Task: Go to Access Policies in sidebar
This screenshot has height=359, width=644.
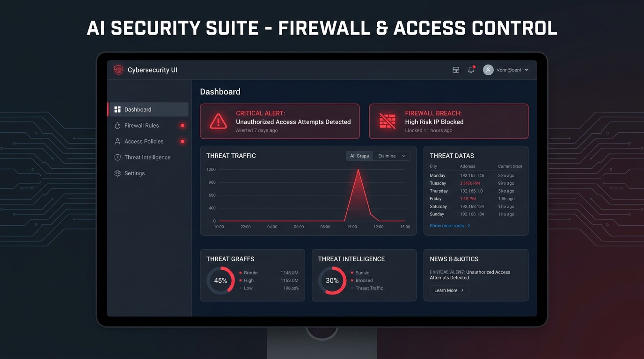Action: (x=148, y=141)
